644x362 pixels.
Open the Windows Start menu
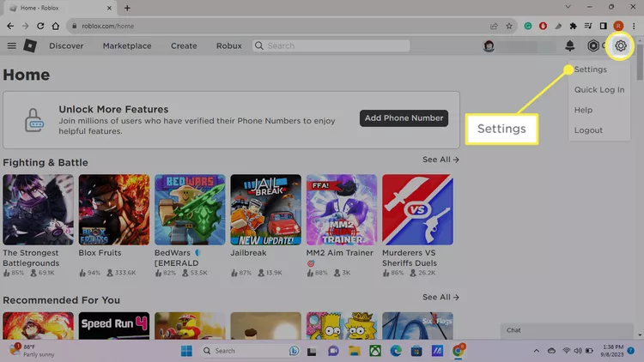tap(186, 350)
